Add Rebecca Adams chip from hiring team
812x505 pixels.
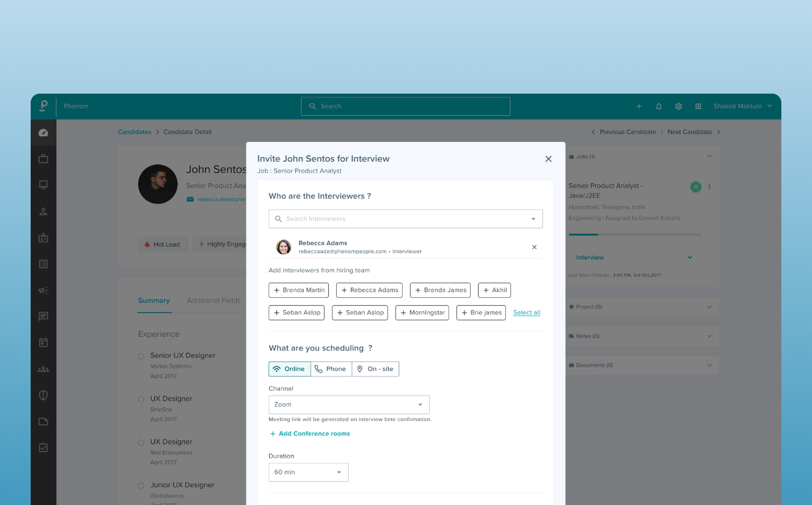[x=369, y=290]
